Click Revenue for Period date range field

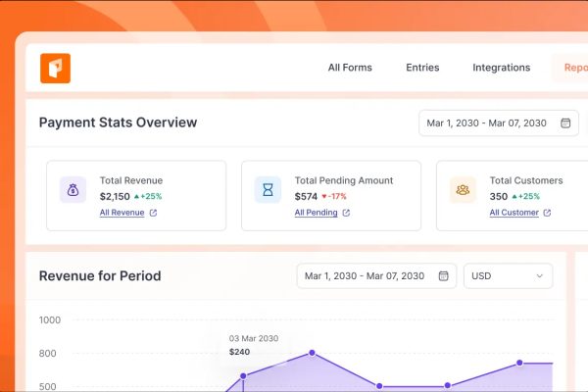pyautogui.click(x=376, y=276)
